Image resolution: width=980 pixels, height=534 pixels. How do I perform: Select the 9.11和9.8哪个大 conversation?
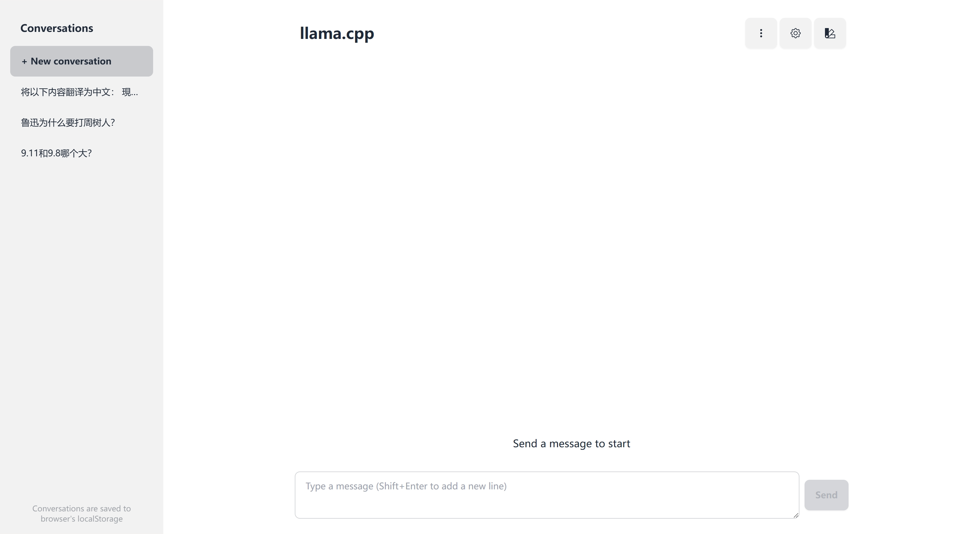[x=56, y=153]
